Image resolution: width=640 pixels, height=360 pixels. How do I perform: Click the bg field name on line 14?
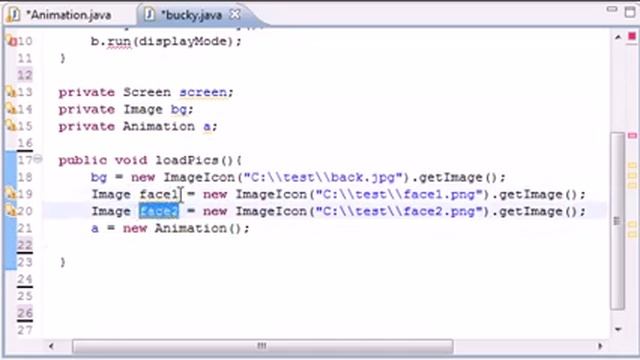[x=179, y=109]
